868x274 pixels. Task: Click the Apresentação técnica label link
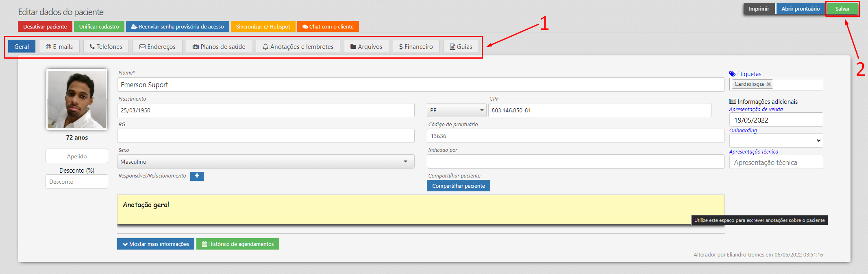click(754, 152)
